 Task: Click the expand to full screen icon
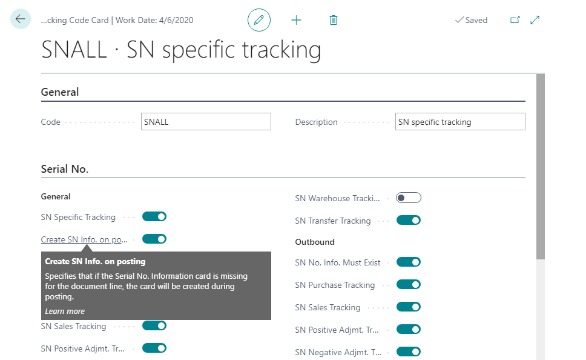coord(535,20)
